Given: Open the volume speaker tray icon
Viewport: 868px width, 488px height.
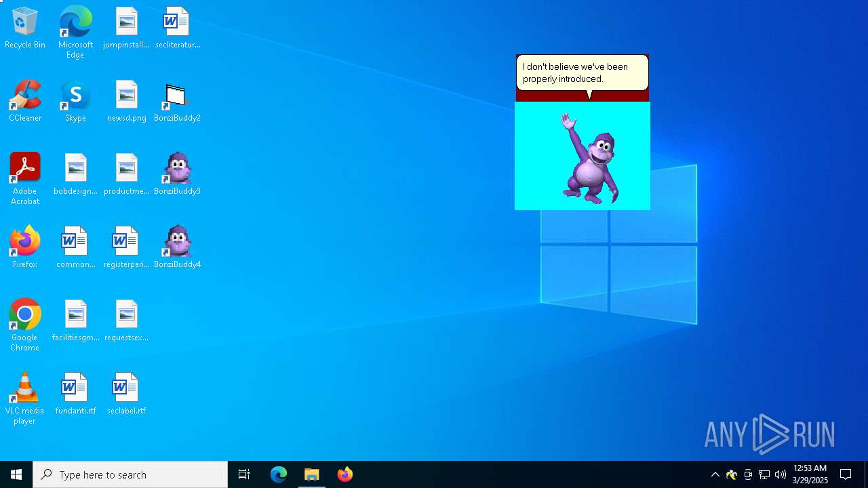Looking at the screenshot, I should point(781,474).
